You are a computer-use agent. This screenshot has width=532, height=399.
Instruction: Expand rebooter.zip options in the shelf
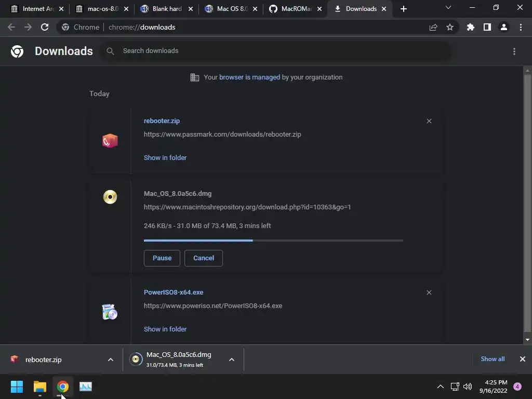[x=111, y=360]
